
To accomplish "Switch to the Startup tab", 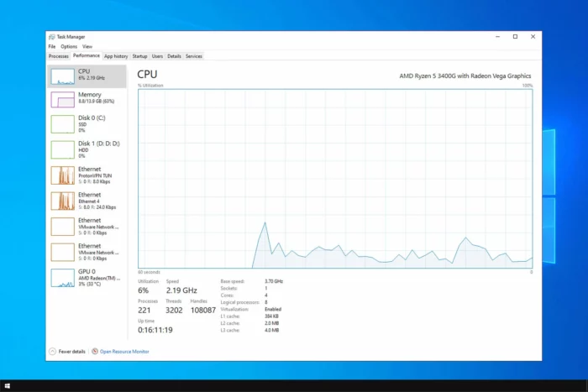I will pos(139,56).
